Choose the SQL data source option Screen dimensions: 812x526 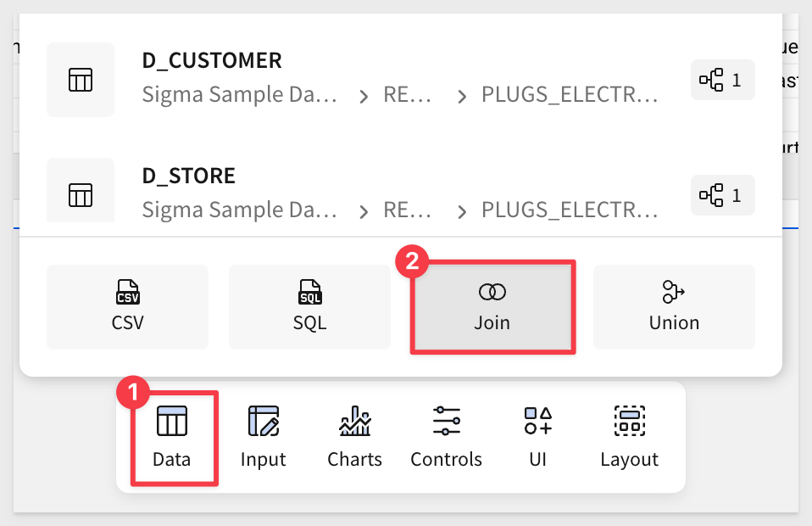pos(309,306)
